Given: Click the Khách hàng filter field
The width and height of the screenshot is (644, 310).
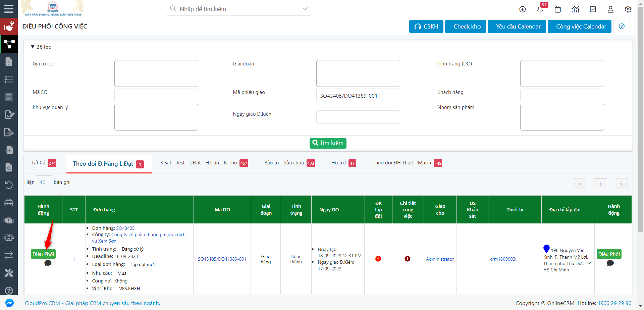Looking at the screenshot, I should point(562,95).
